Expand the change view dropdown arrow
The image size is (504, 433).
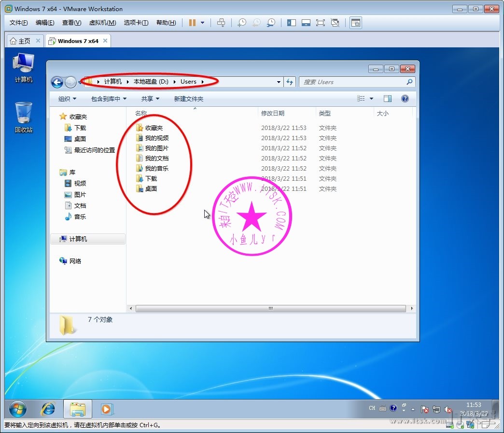(x=371, y=99)
